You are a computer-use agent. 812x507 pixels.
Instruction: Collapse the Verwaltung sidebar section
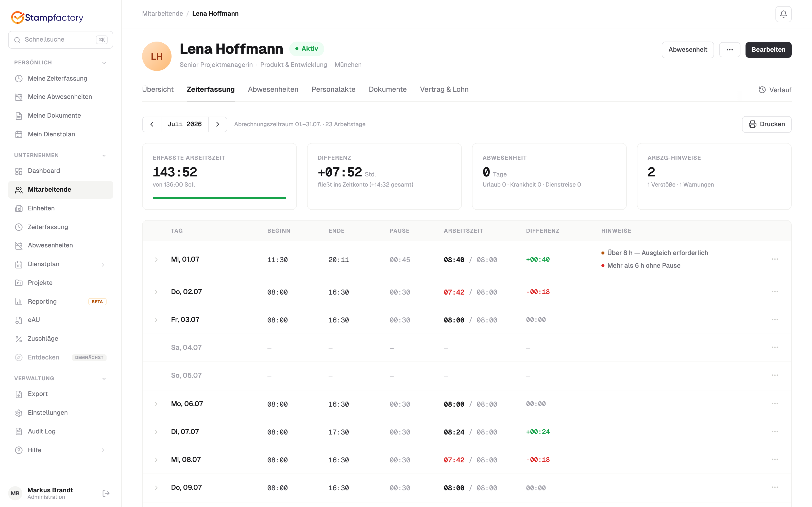[104, 378]
